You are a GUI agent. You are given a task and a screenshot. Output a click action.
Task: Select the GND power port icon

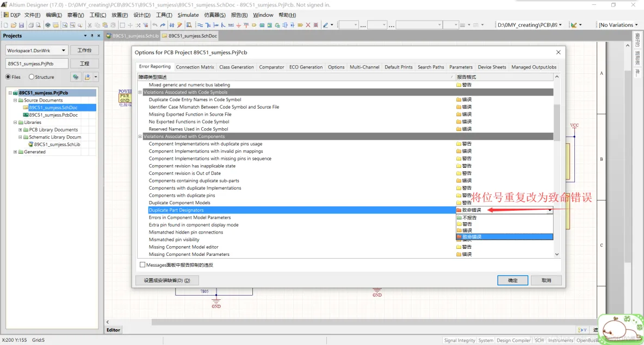pos(239,25)
